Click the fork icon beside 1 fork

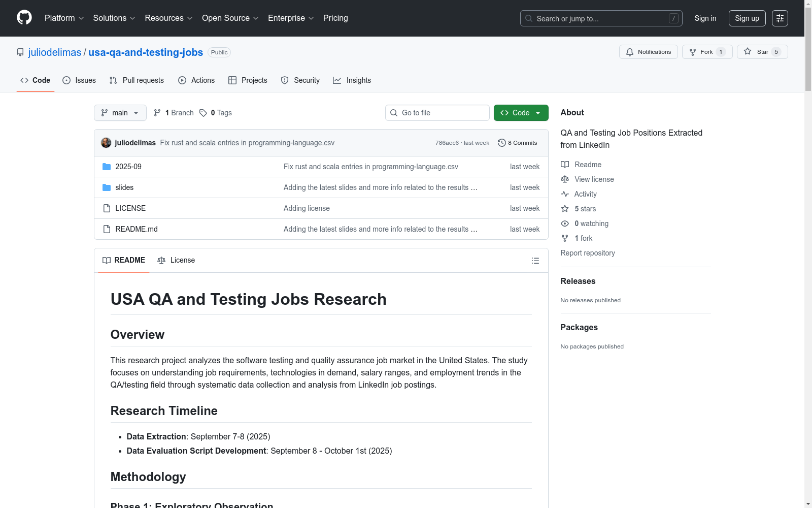565,238
